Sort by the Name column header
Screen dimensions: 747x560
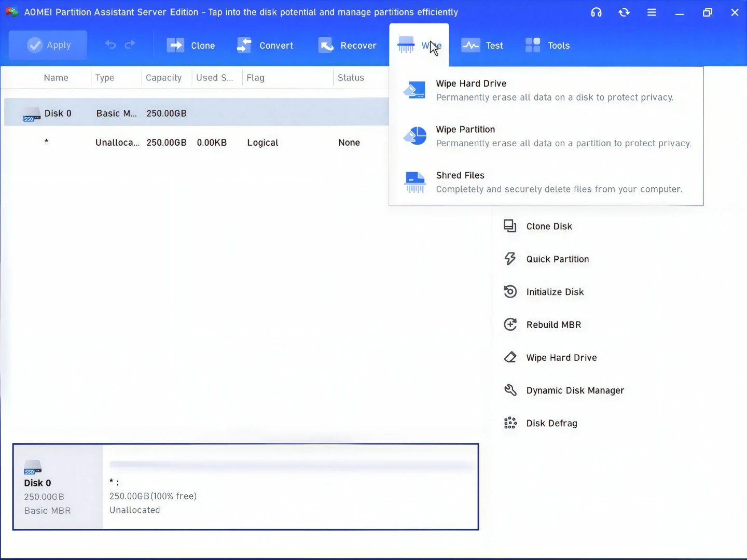coord(56,78)
